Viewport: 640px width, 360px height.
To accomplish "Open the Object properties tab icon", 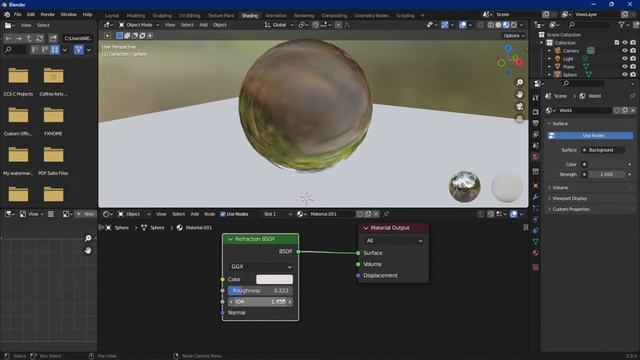I will point(536,186).
